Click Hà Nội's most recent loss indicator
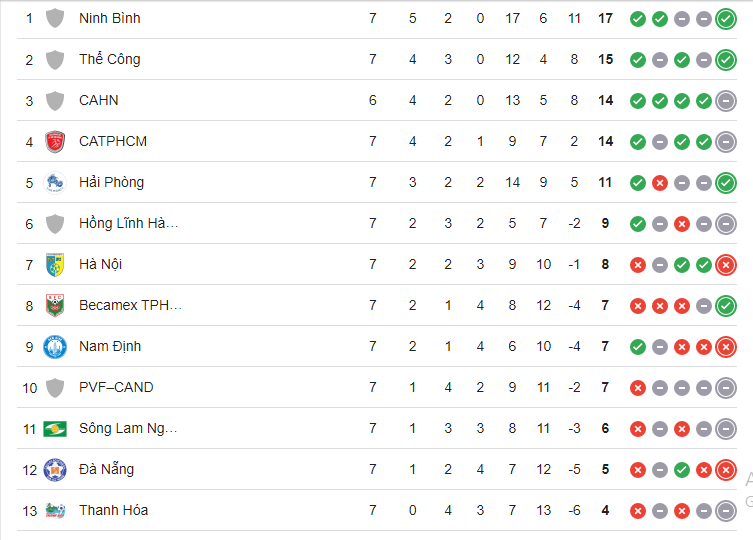Viewport: 753px width, 540px height. click(x=726, y=264)
